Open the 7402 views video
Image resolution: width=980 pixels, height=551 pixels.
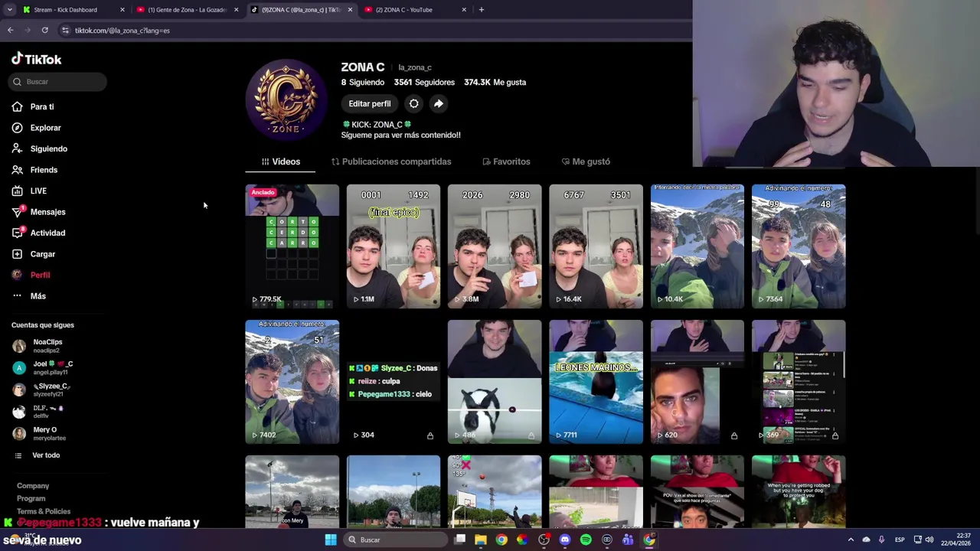coord(292,382)
